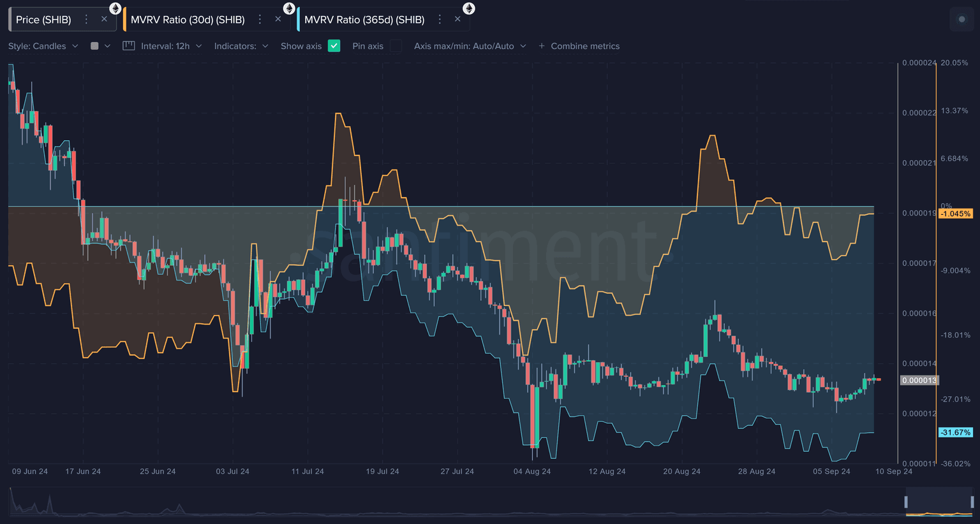Open the gray color swatch picker

[x=100, y=46]
